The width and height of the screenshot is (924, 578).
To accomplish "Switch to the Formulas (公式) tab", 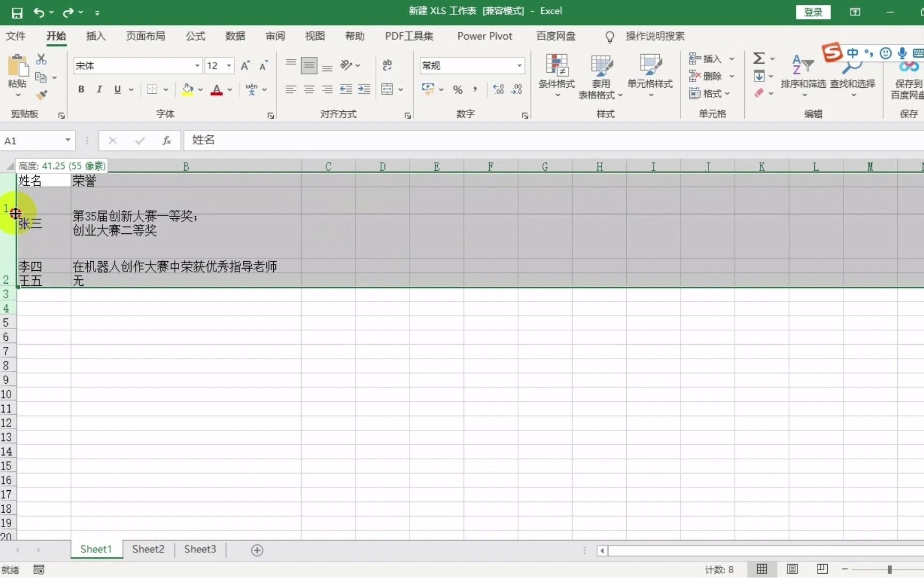I will pos(195,36).
